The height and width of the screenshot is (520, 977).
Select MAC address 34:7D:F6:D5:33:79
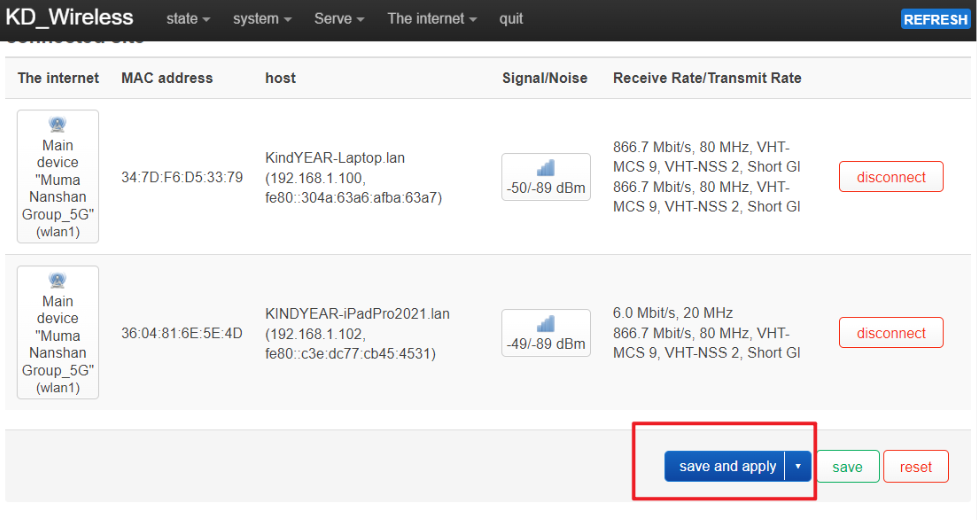click(x=182, y=177)
